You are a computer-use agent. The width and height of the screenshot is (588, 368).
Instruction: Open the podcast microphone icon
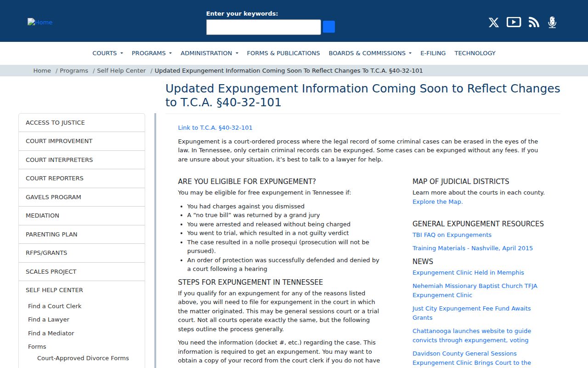[552, 22]
